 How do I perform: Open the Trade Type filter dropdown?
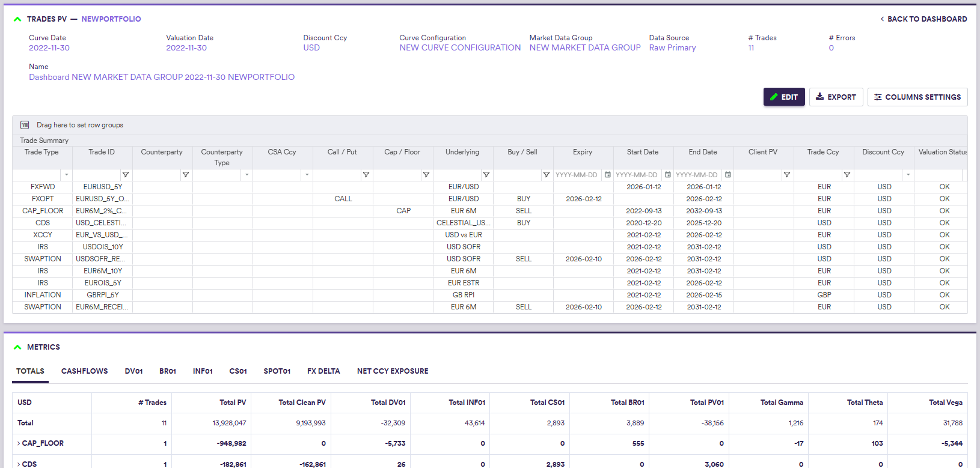tap(66, 175)
